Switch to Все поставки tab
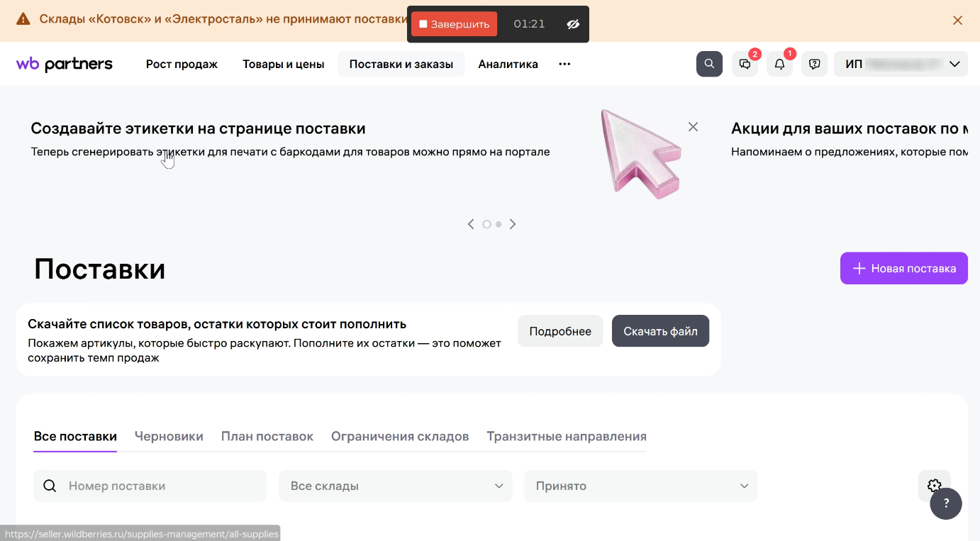Screen dimensions: 980x541 click(x=75, y=436)
